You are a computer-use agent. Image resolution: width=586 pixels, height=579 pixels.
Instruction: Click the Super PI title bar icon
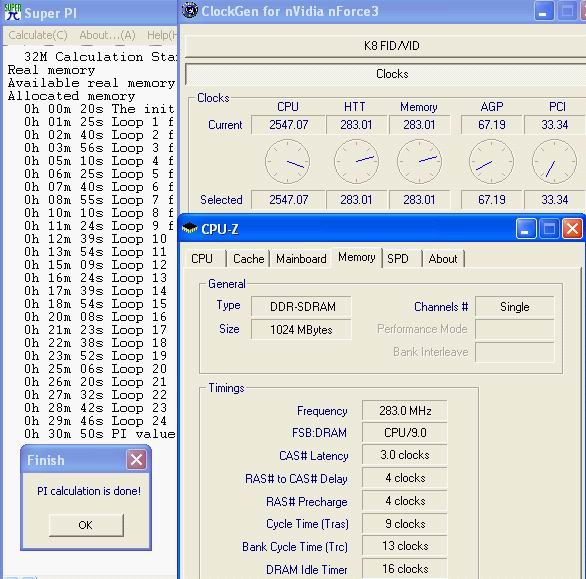click(x=13, y=12)
